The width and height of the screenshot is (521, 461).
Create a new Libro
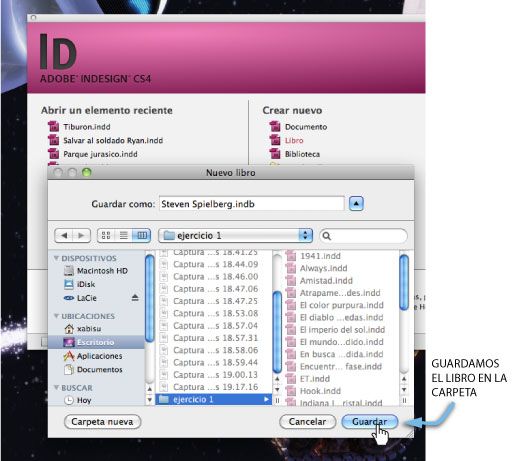pyautogui.click(x=294, y=141)
